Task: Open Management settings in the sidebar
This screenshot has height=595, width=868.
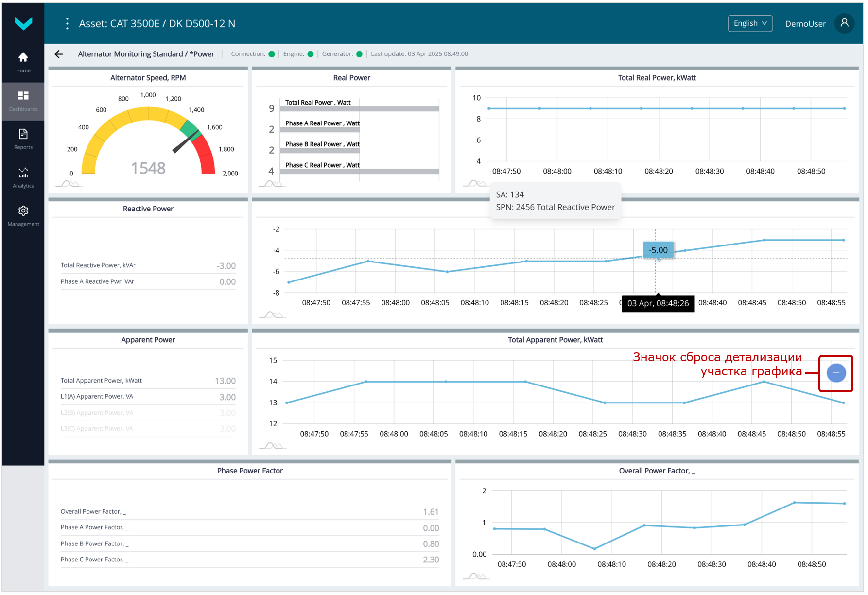Action: click(23, 216)
